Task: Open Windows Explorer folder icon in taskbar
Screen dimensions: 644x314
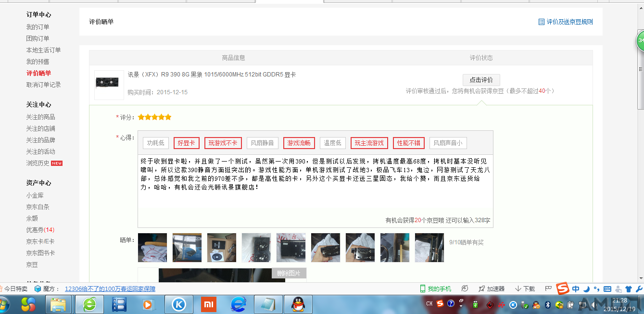Action: point(59,304)
